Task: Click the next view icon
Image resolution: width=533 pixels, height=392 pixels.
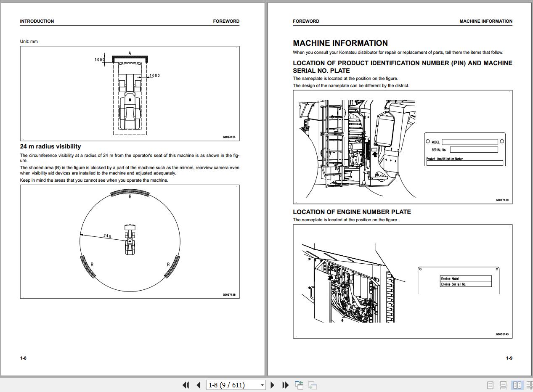Action: pyautogui.click(x=313, y=385)
